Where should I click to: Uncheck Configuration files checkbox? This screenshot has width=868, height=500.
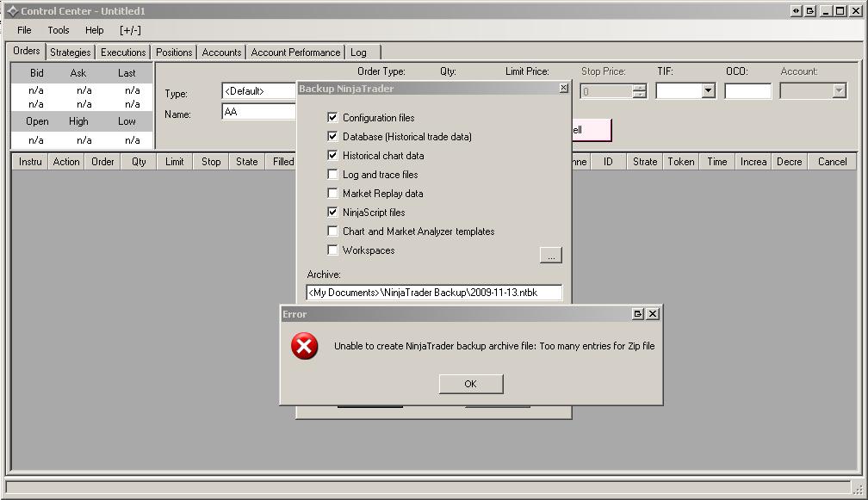coord(332,117)
